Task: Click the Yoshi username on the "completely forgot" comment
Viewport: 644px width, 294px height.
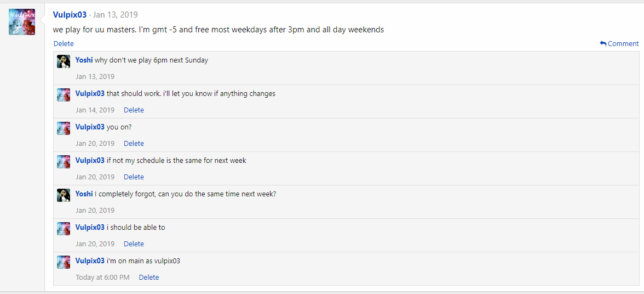Action: click(84, 194)
